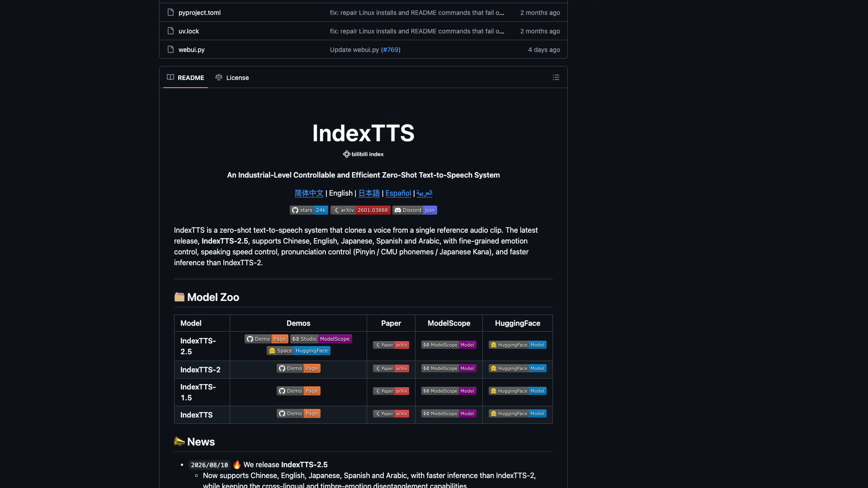Open IndexTTS-2 ModelScope Model badge
This screenshot has height=488, width=868.
click(x=449, y=368)
